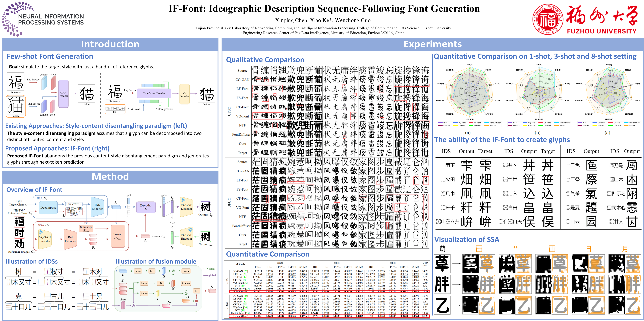
Task: Click the Softmax box in fusion module
Action: click(x=186, y=283)
